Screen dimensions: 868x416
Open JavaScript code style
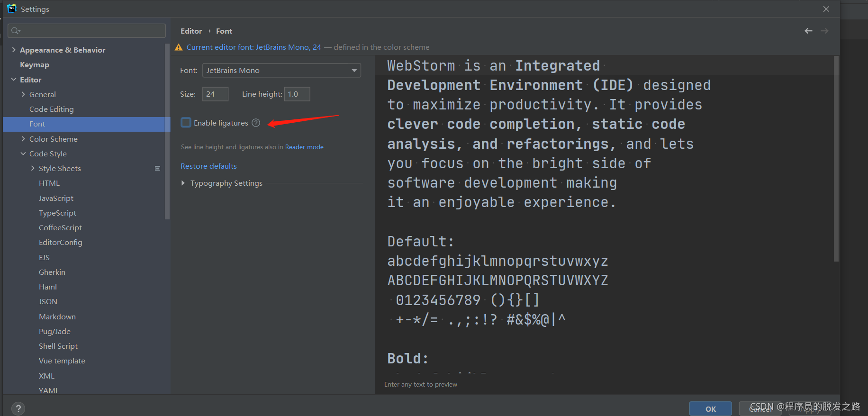56,198
